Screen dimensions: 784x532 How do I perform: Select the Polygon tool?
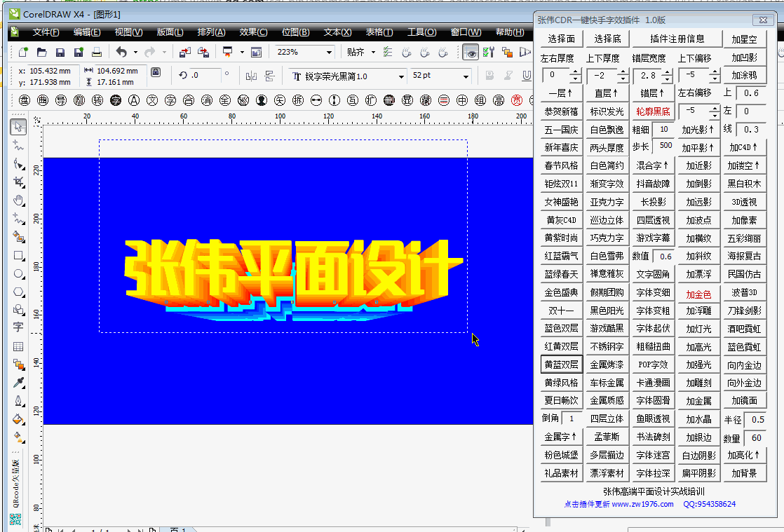[x=18, y=292]
